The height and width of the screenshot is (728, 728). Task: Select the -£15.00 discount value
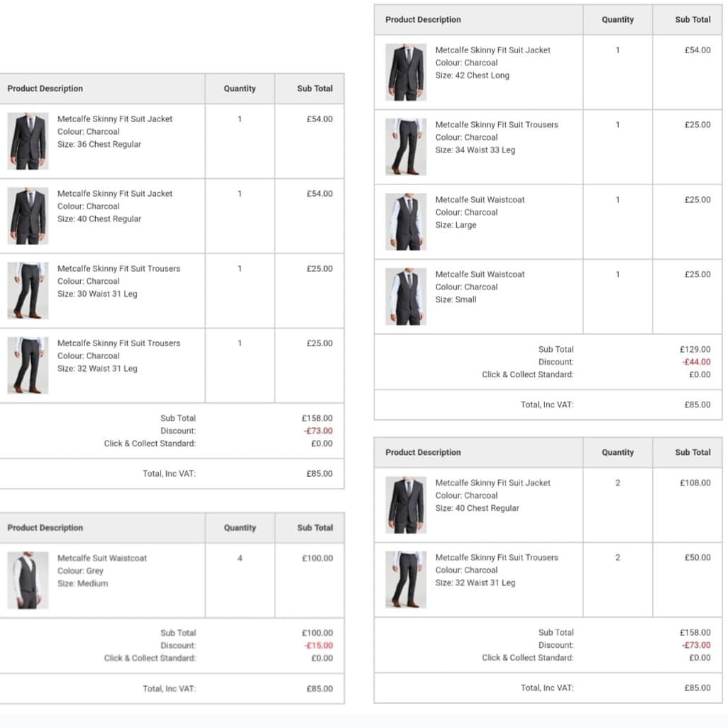click(x=318, y=646)
